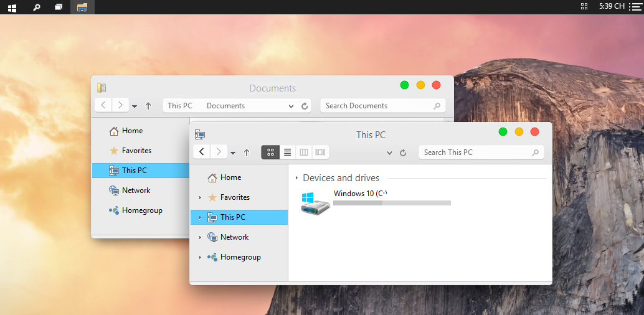Open the Windows Start button
644x315 pixels.
pyautogui.click(x=12, y=7)
